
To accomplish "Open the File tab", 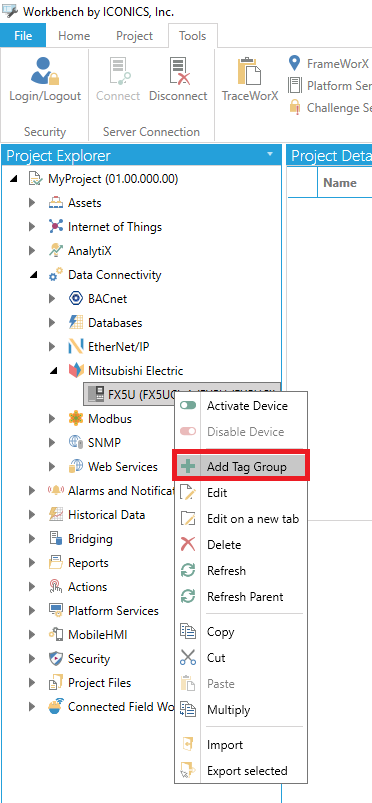I will pyautogui.click(x=23, y=36).
